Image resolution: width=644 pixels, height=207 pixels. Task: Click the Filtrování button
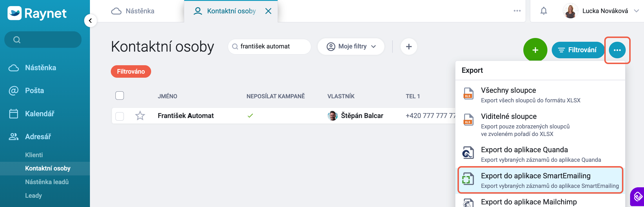pos(578,50)
